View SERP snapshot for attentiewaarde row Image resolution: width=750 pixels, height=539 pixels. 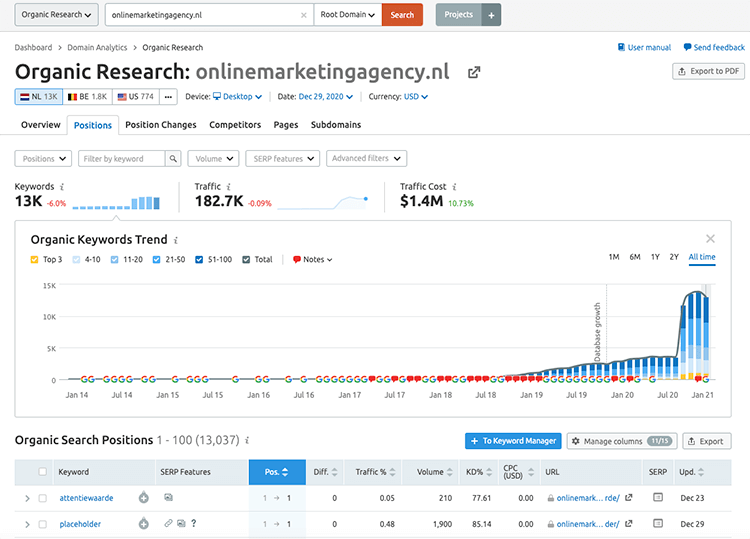pos(658,497)
